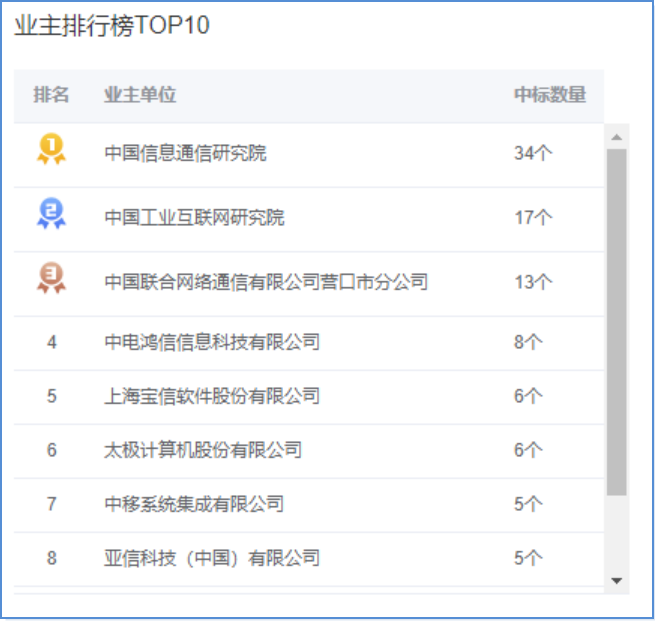Click the 13个 count value
The width and height of the screenshot is (657, 622).
click(535, 282)
